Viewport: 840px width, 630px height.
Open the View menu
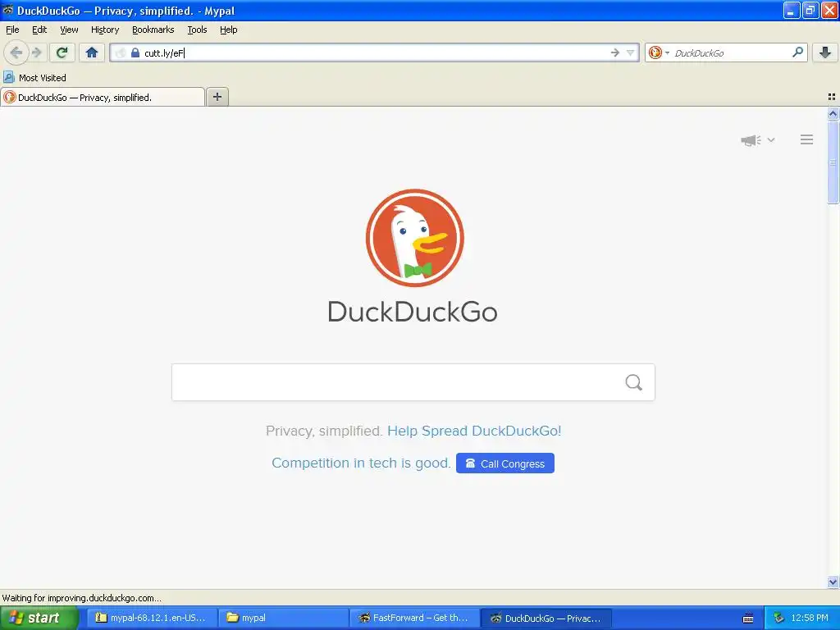click(x=69, y=30)
